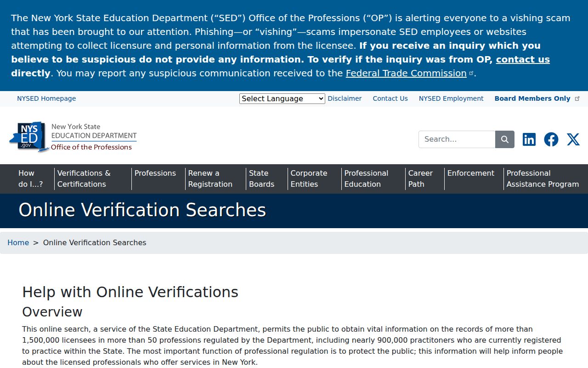Open the Select Language dropdown

coord(282,98)
